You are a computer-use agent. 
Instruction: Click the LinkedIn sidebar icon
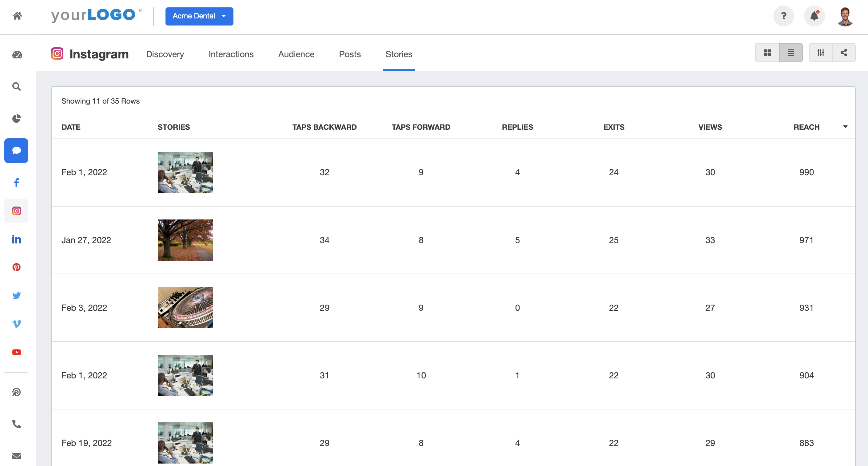pos(16,239)
